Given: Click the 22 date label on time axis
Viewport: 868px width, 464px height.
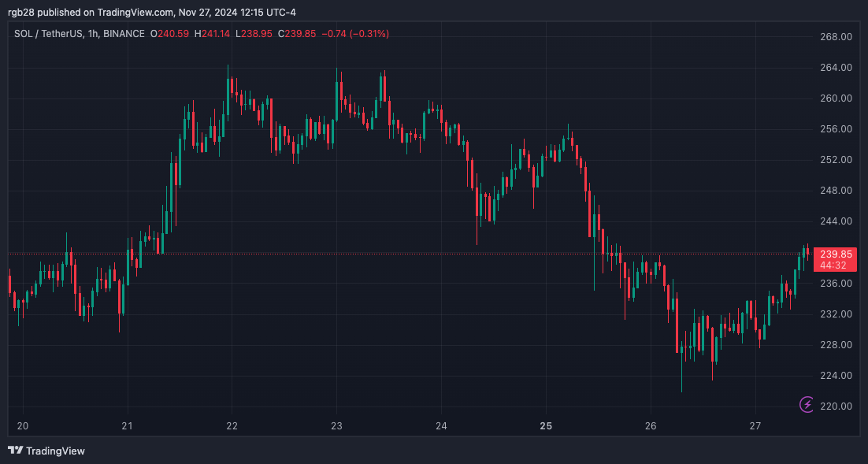Looking at the screenshot, I should [232, 426].
